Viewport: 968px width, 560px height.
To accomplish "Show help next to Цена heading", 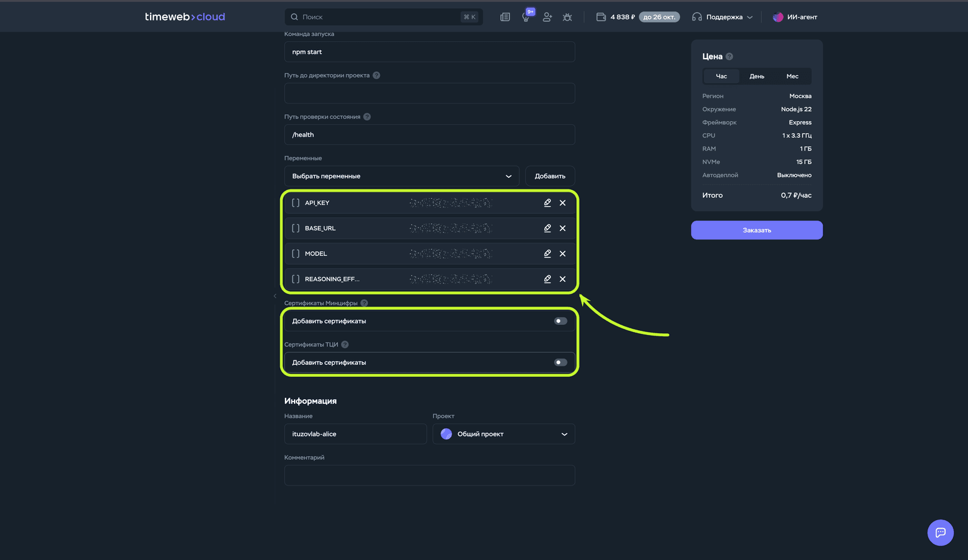I will (729, 56).
